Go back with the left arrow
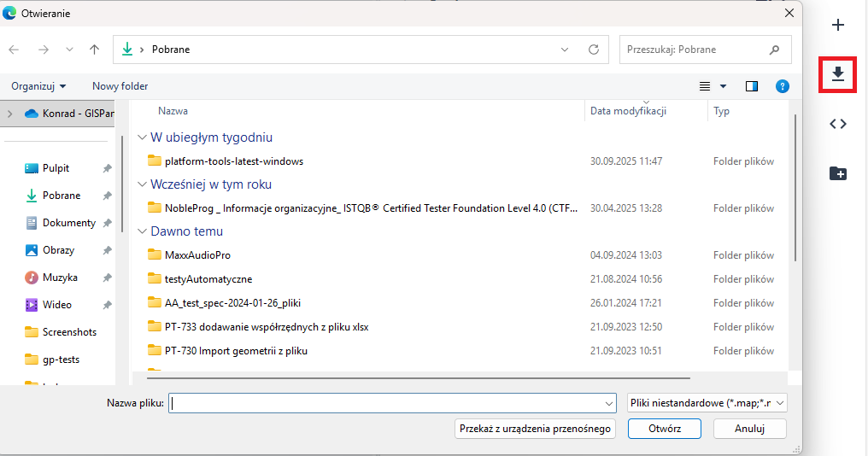This screenshot has width=868, height=456. tap(14, 50)
